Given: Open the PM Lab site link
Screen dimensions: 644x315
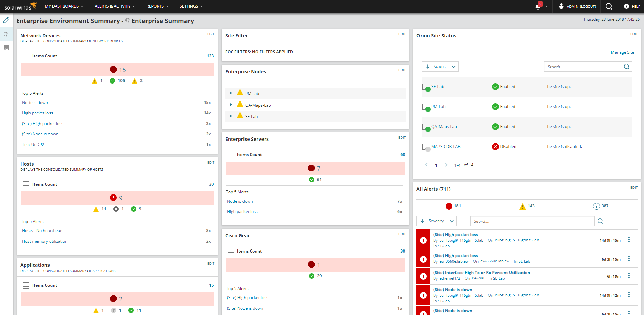Looking at the screenshot, I should click(x=438, y=107).
